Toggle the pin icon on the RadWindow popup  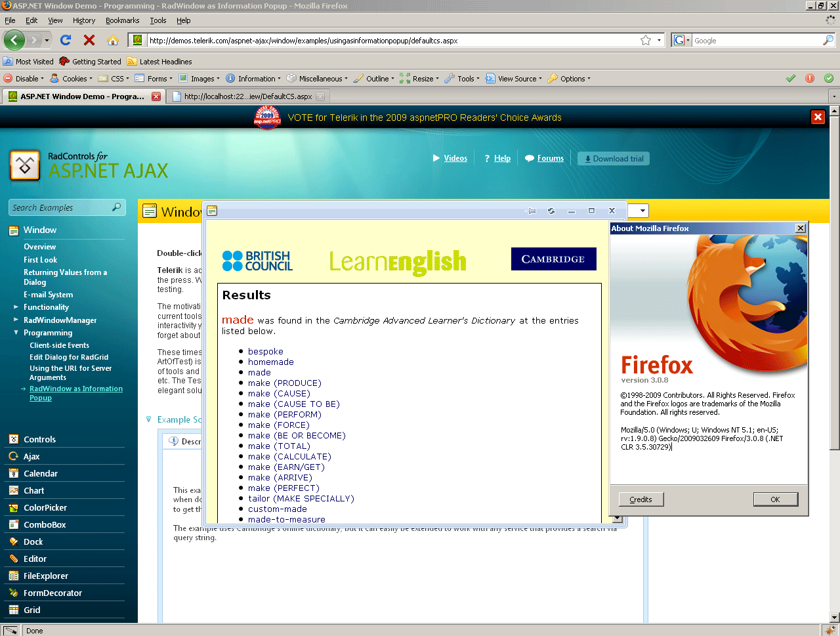(532, 211)
